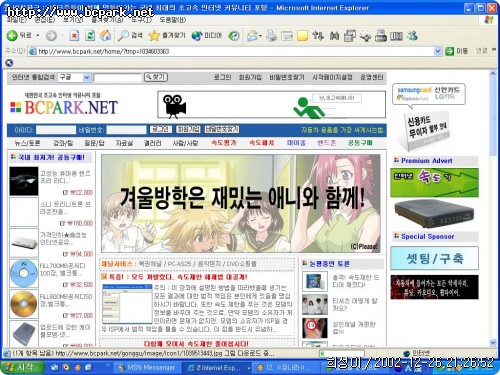500x375 pixels.
Task: Click the fax printer toolbar icon
Action: tap(381, 36)
